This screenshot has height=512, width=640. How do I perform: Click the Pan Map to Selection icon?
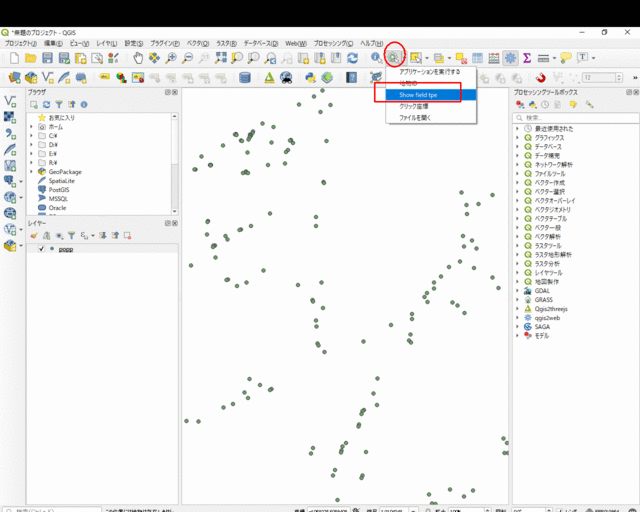tap(154, 58)
